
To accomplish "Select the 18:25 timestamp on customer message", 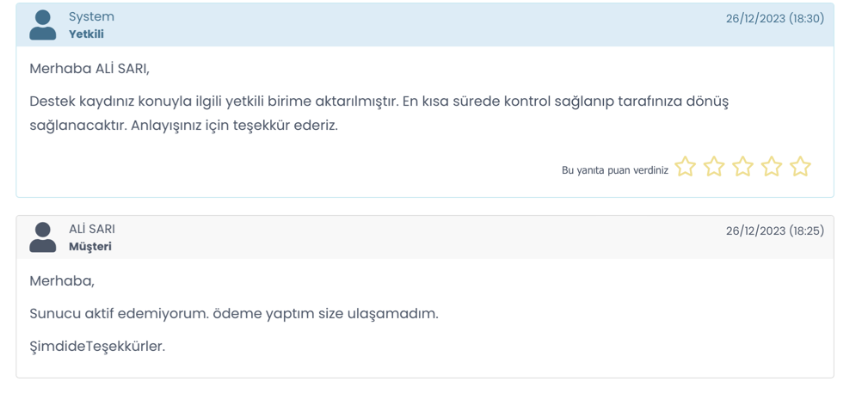I will (x=775, y=231).
